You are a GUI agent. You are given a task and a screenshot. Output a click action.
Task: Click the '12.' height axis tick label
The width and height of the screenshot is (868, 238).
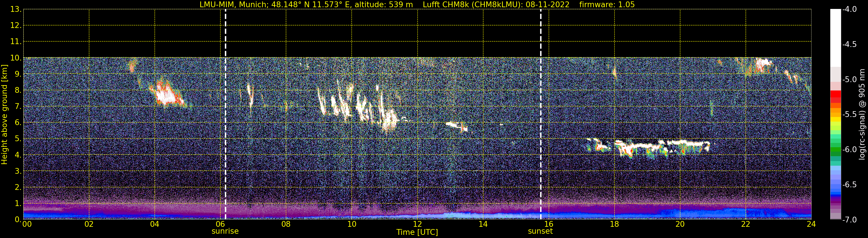pyautogui.click(x=16, y=26)
